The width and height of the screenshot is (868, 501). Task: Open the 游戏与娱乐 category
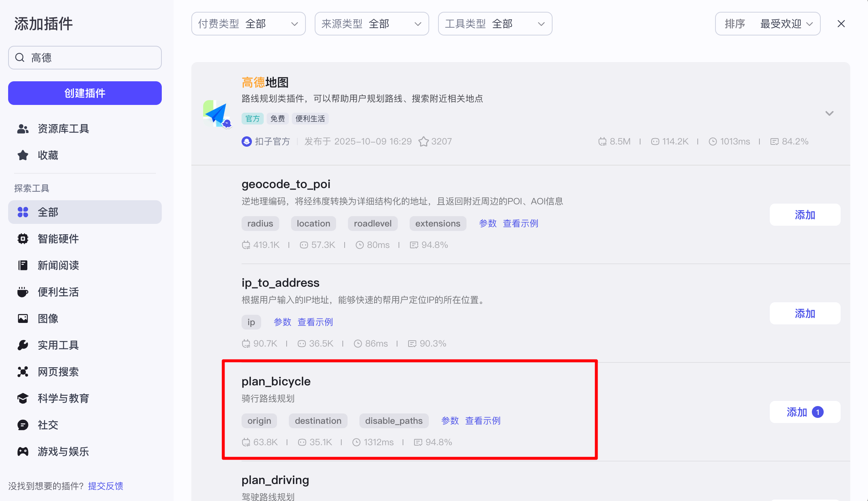(63, 451)
